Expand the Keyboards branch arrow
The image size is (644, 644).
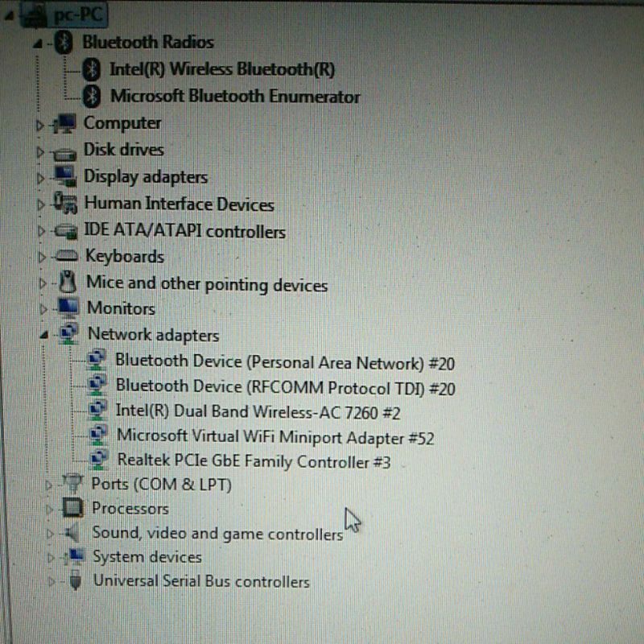pos(42,257)
